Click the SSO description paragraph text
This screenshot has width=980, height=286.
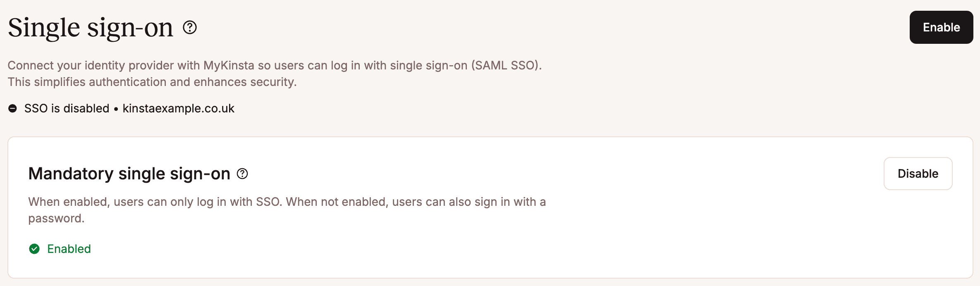[x=275, y=74]
